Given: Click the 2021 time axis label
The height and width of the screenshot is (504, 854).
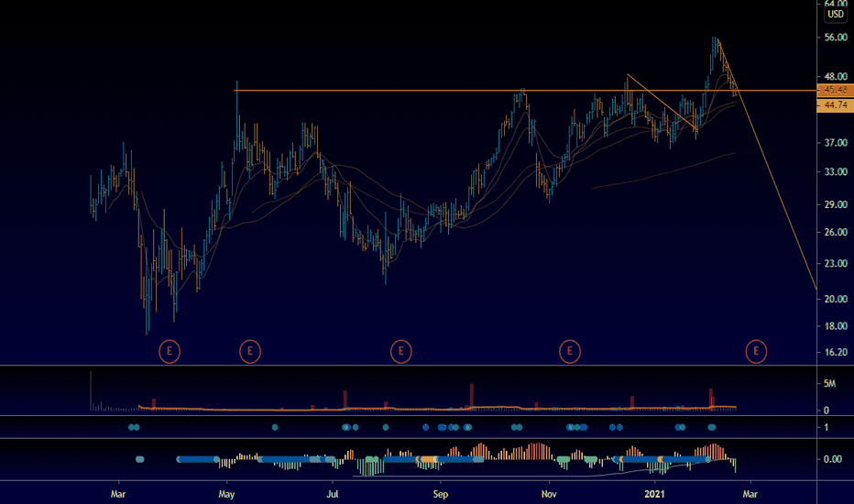Looking at the screenshot, I should point(654,494).
